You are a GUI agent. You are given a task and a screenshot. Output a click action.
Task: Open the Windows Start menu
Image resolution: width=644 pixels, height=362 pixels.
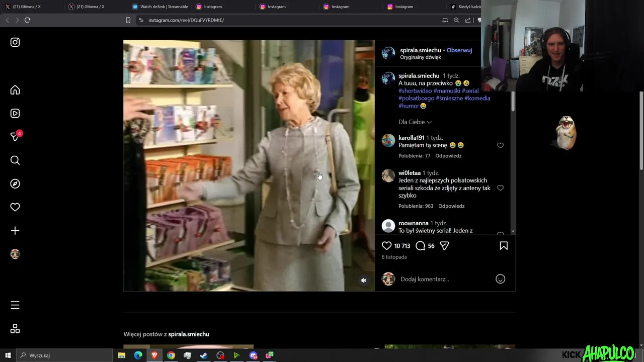8,355
